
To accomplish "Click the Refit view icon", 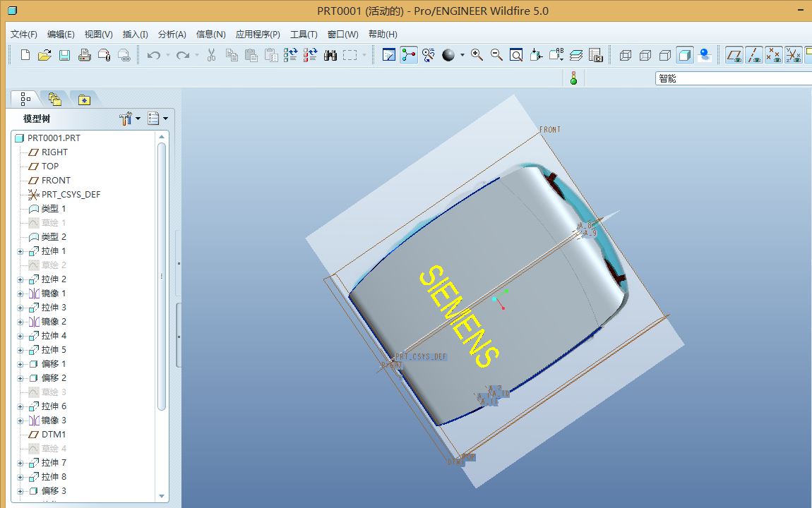I will [x=516, y=55].
